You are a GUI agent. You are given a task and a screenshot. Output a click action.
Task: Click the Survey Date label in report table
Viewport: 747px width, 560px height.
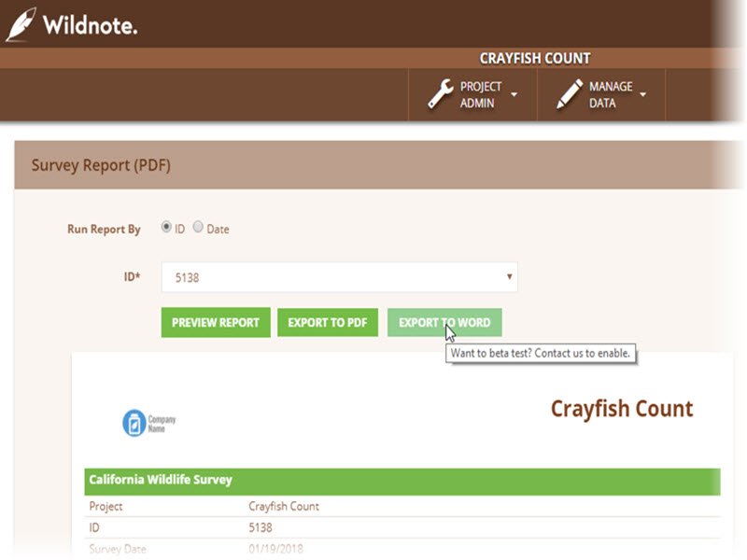point(118,549)
